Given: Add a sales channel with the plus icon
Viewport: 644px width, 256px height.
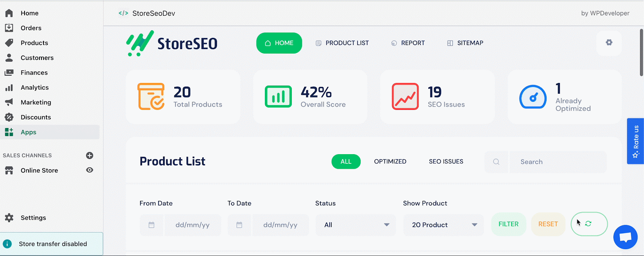Looking at the screenshot, I should point(90,155).
